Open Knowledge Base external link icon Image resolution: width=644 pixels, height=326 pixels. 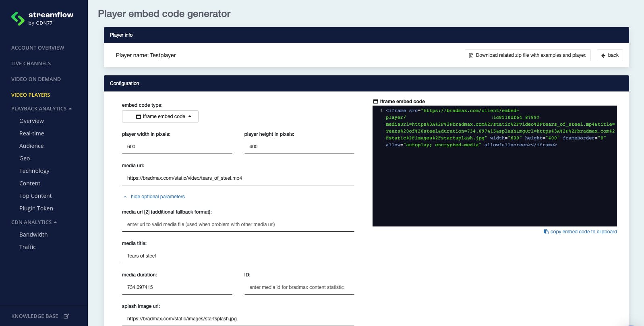(66, 316)
